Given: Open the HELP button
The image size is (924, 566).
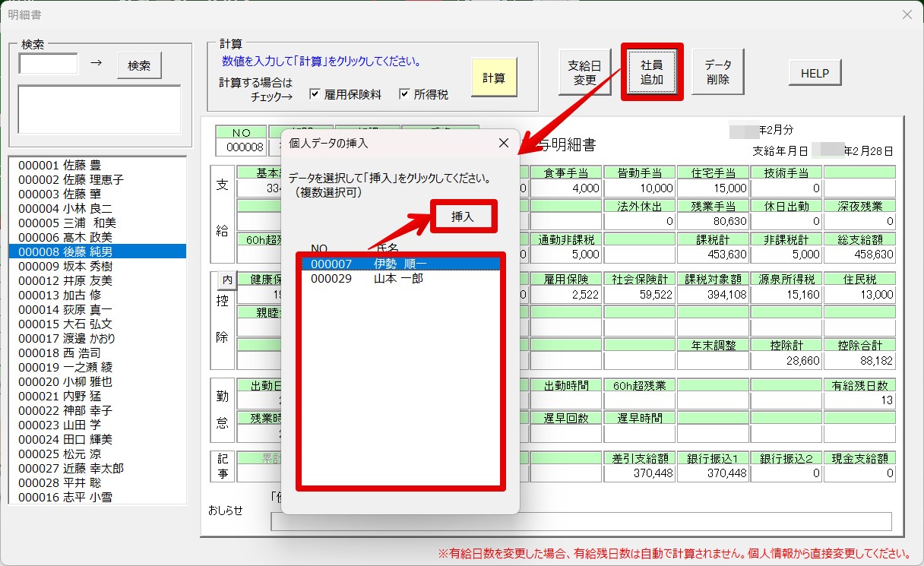Looking at the screenshot, I should pos(815,74).
